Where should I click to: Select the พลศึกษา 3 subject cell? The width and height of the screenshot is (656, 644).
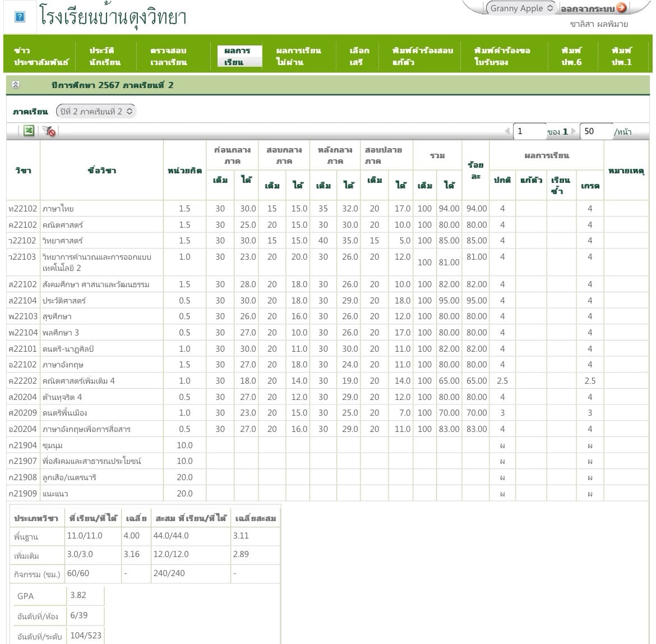(101, 333)
